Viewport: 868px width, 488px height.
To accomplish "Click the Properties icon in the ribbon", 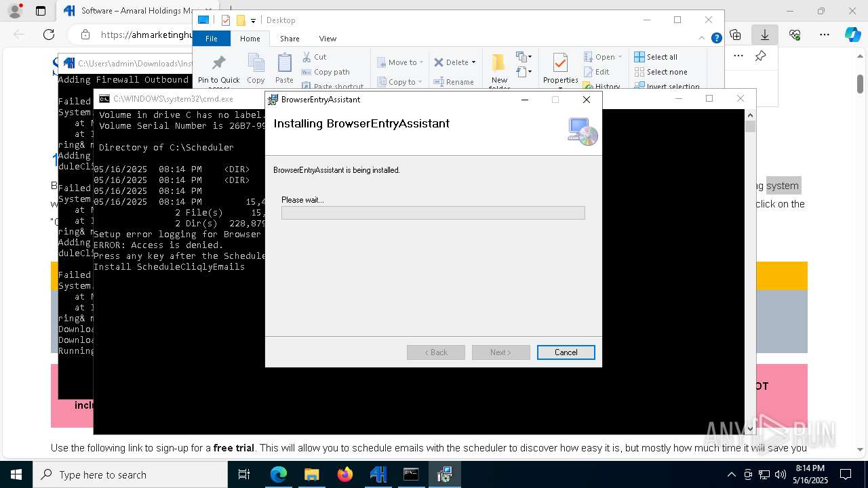I will (560, 64).
